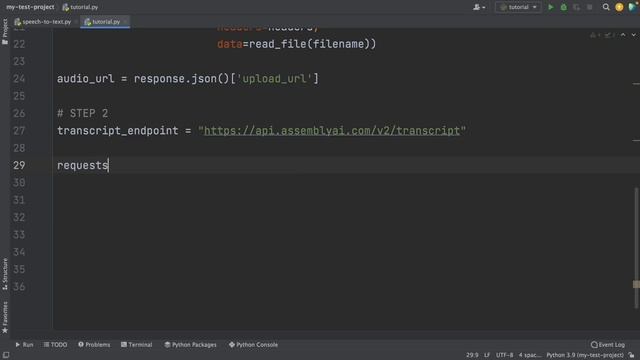The image size is (640, 360).
Task: Run the tutorial configuration with the green play icon
Action: click(x=551, y=7)
